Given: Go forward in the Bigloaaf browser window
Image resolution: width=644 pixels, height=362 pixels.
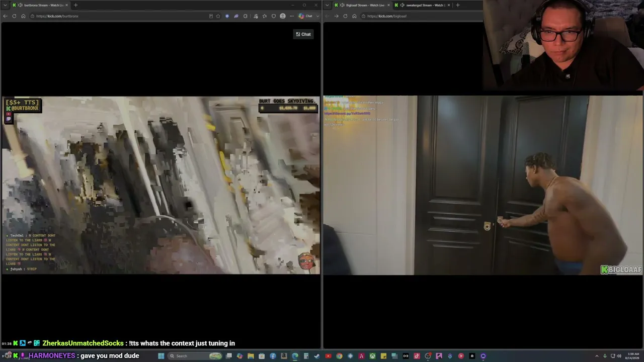Looking at the screenshot, I should (336, 16).
